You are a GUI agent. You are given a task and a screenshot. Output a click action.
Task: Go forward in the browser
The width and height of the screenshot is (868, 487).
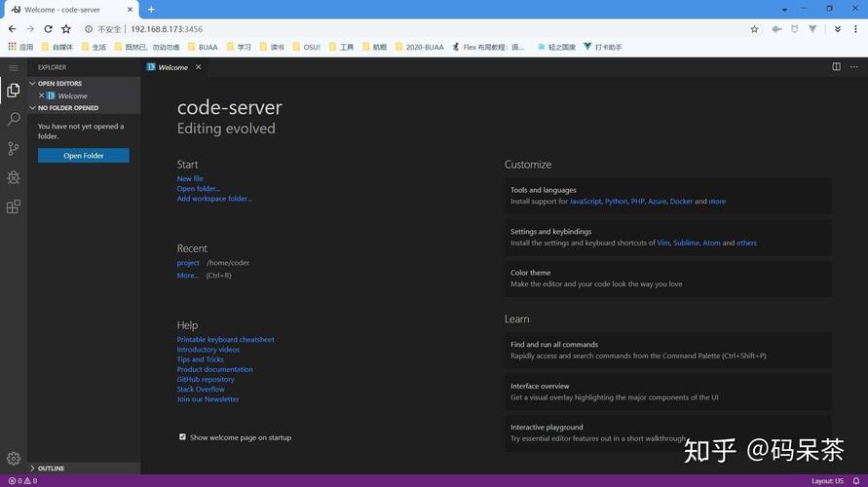point(30,29)
